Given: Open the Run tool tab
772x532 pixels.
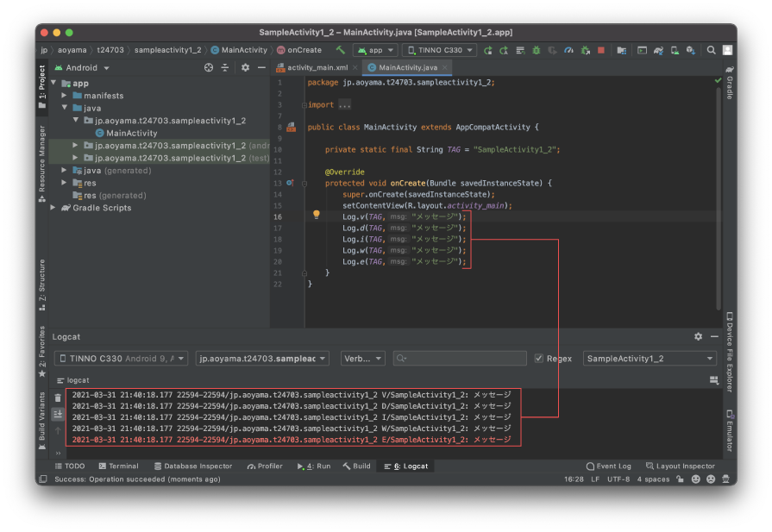Looking at the screenshot, I should click(x=314, y=466).
